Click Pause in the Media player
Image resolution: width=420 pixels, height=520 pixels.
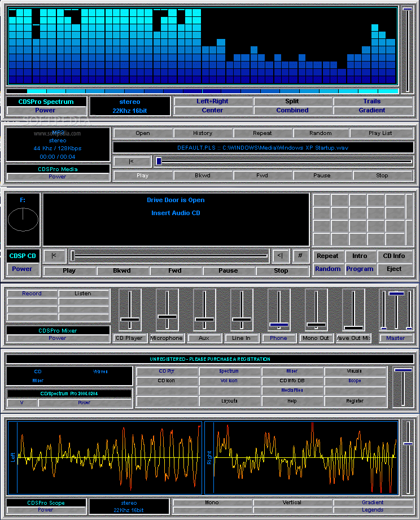pyautogui.click(x=322, y=176)
